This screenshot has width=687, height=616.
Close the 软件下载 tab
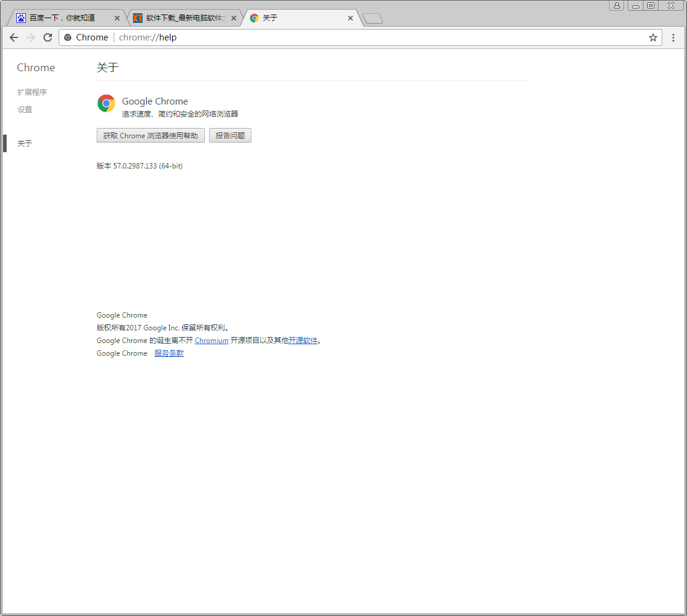(x=233, y=18)
